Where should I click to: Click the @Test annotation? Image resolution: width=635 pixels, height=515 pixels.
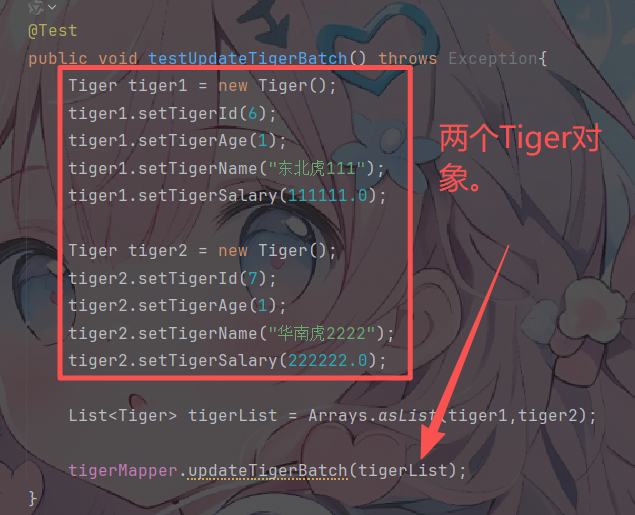click(x=53, y=31)
